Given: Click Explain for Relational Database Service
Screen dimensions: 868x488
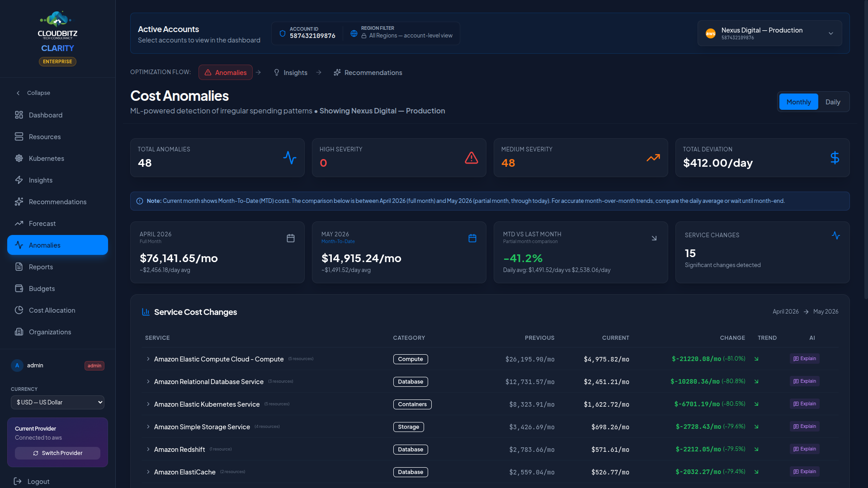Looking at the screenshot, I should coord(804,381).
